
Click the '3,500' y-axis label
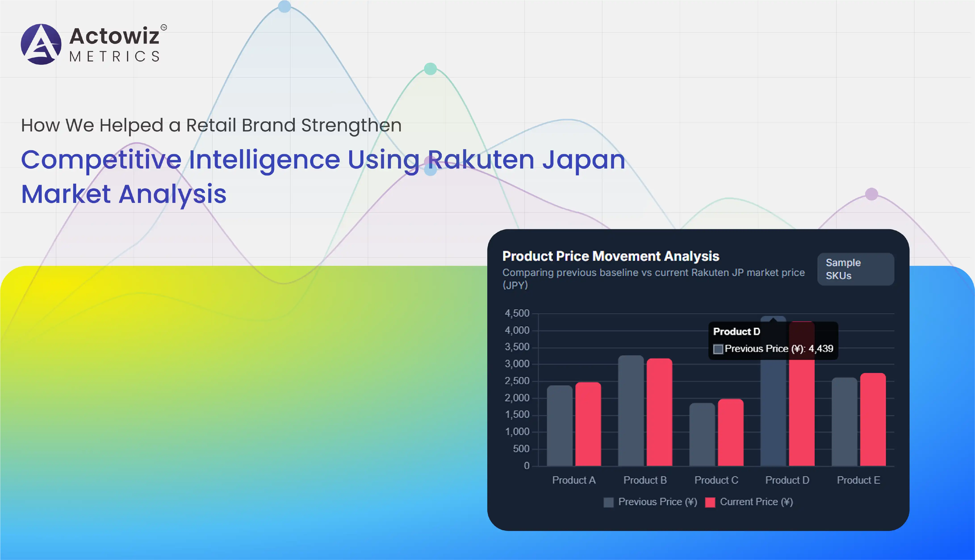coord(517,347)
